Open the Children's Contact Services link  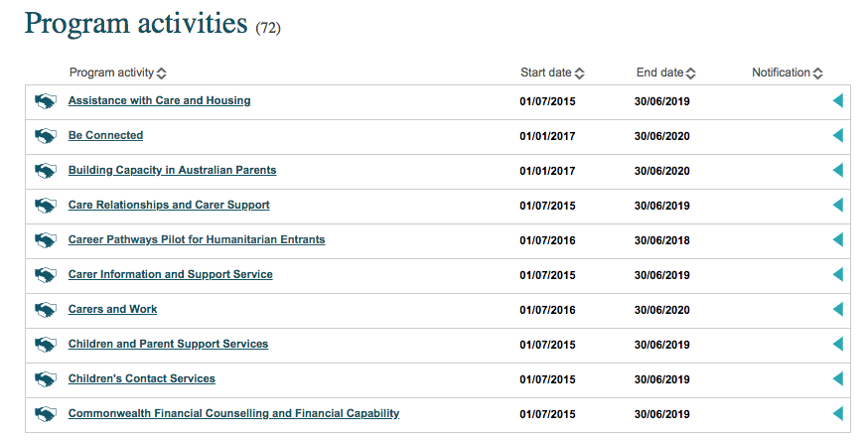point(142,378)
